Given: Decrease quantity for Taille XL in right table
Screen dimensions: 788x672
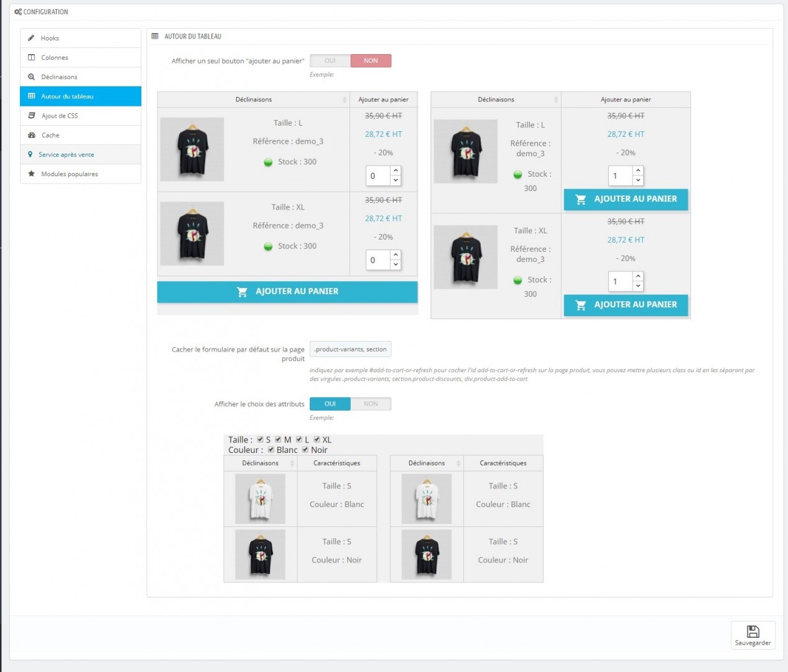Looking at the screenshot, I should (637, 286).
